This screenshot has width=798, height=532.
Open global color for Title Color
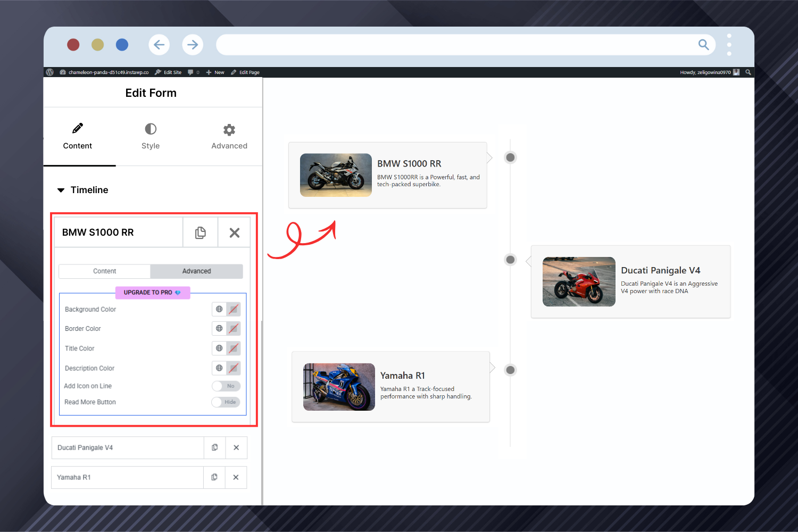pos(219,348)
